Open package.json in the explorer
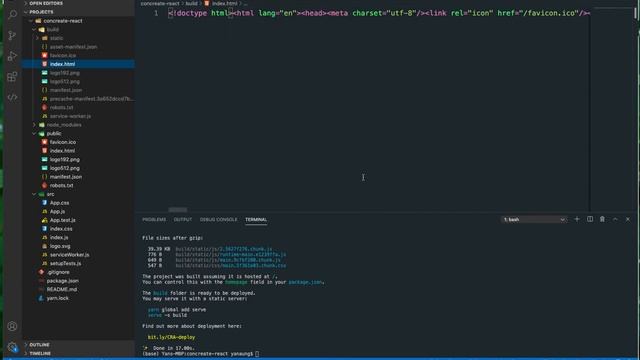640x360 pixels. (62, 281)
